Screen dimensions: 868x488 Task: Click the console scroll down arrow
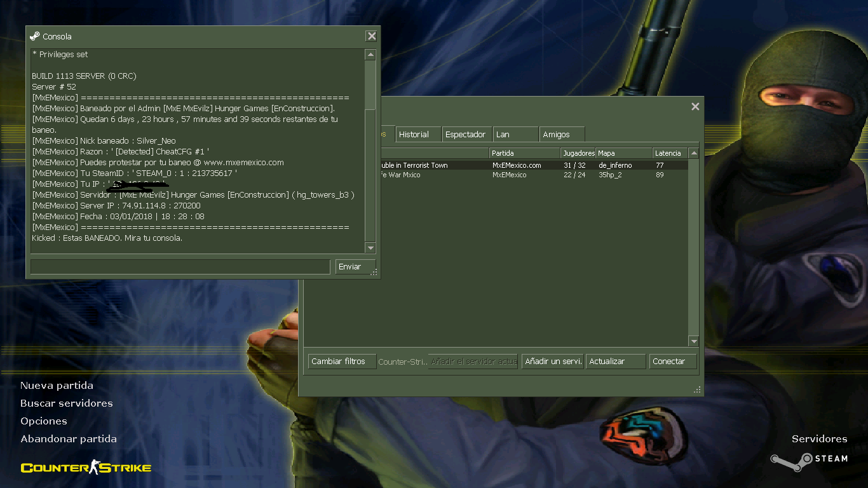point(370,248)
